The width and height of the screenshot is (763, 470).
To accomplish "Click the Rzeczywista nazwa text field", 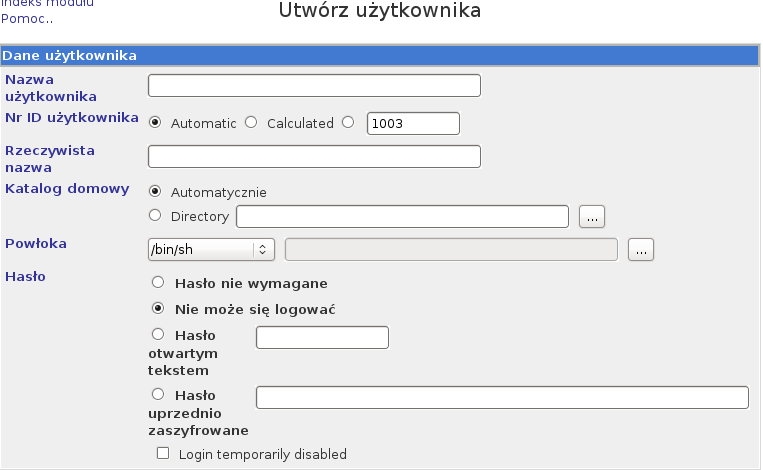I will (314, 157).
